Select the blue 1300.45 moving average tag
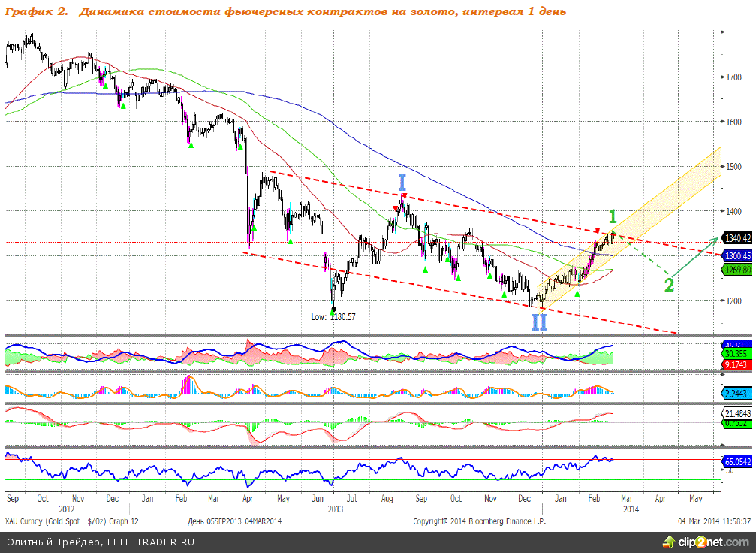 pyautogui.click(x=737, y=255)
